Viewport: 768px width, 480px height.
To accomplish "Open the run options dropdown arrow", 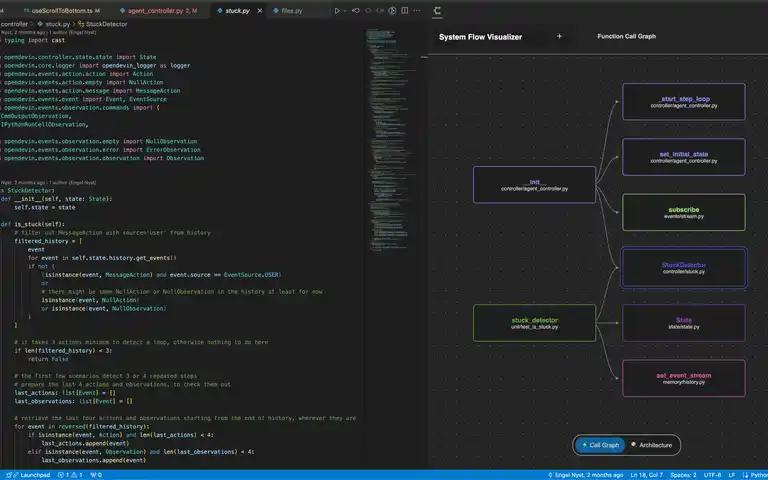I will [x=345, y=10].
